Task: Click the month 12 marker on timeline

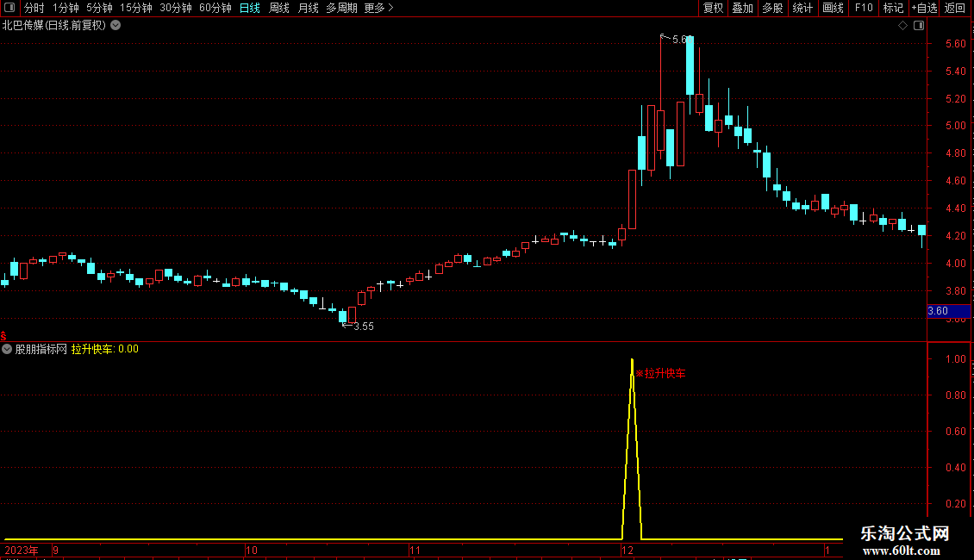Action: point(627,550)
